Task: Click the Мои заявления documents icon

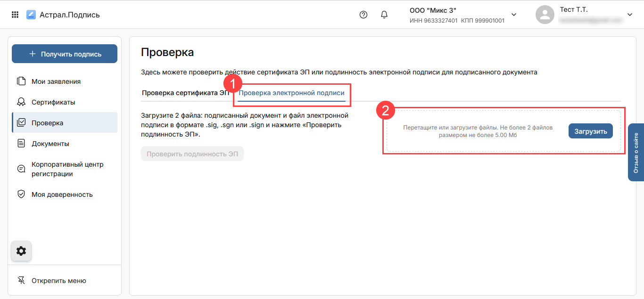Action: (21, 81)
